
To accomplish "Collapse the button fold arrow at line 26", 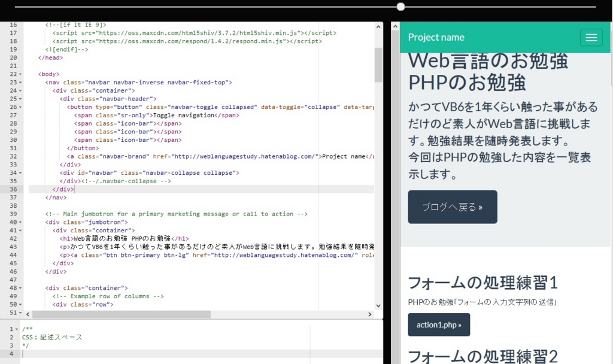I will 20,107.
